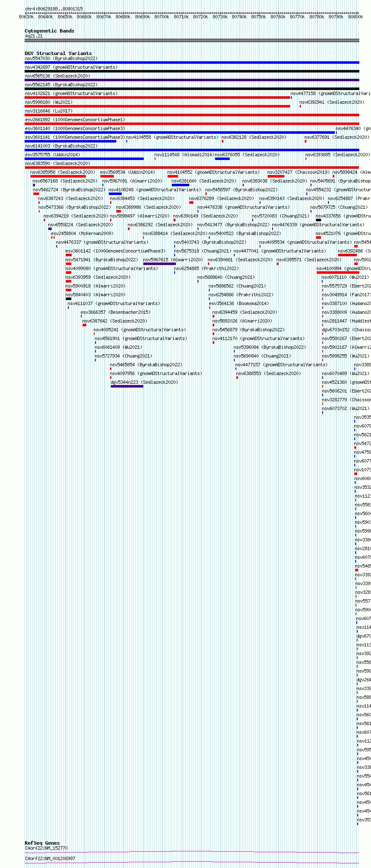
Task: Select nsv3116646 (Lu2017) label
Action: pyautogui.click(x=48, y=111)
